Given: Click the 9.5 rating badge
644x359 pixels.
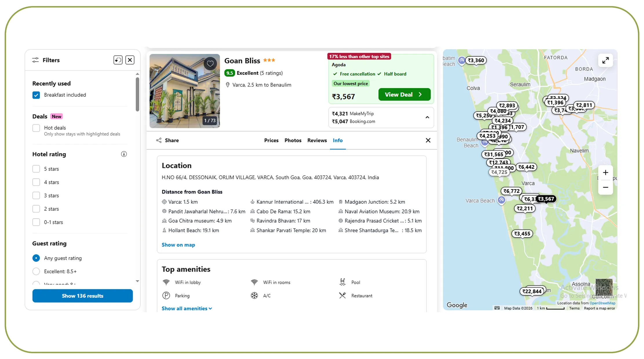Looking at the screenshot, I should pos(229,73).
